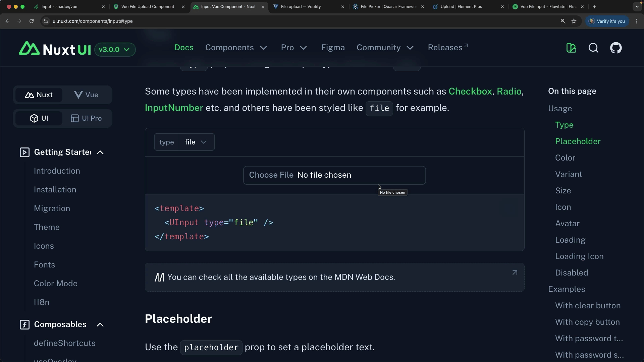Open defineShortcuts in the sidebar

coord(65,343)
